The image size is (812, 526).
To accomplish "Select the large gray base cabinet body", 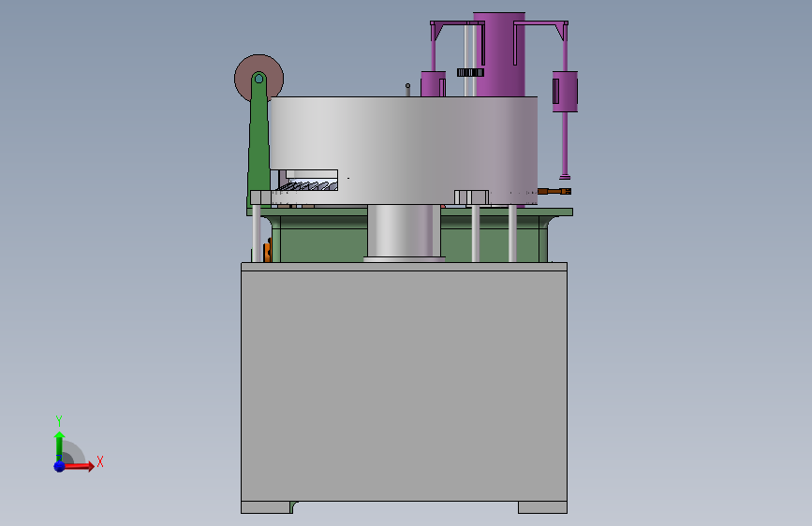I will pyautogui.click(x=404, y=386).
